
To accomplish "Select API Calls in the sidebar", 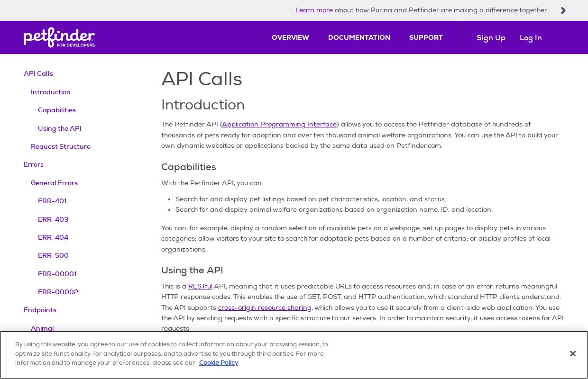I will tap(38, 73).
